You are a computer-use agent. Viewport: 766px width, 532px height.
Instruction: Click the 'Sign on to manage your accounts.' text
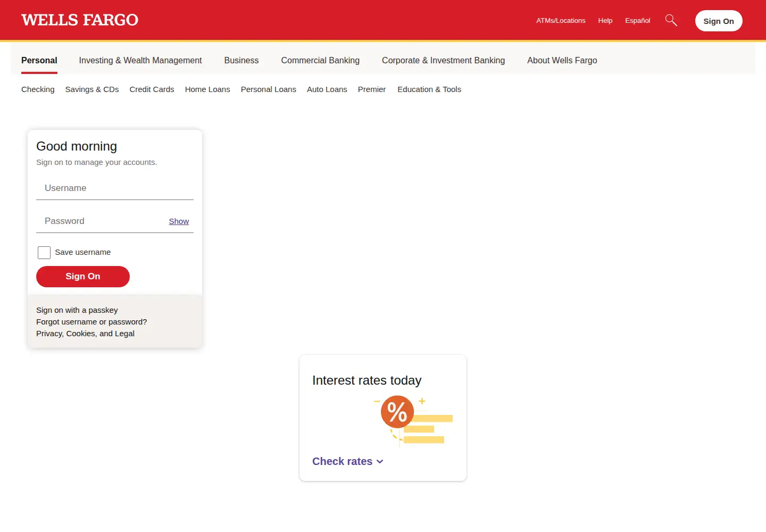tap(97, 162)
